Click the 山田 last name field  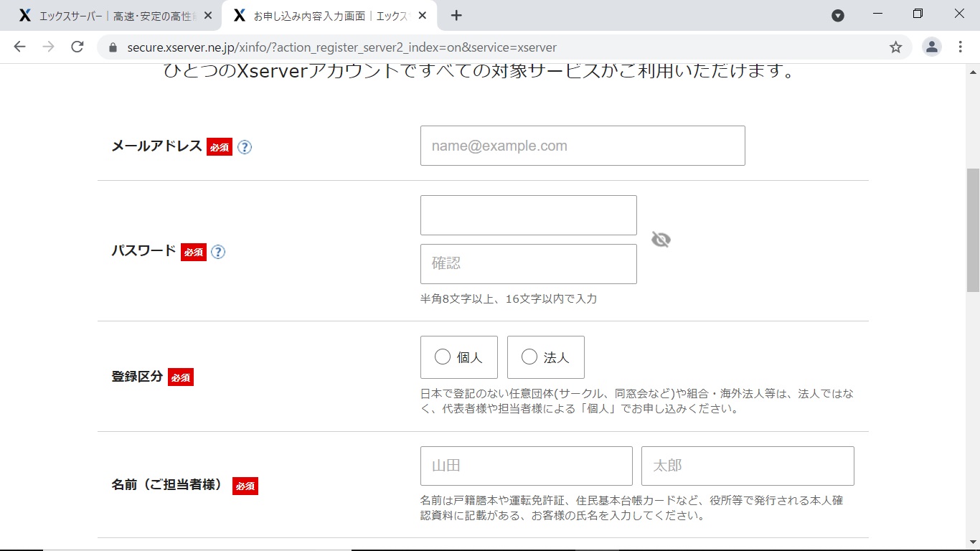[x=527, y=466]
